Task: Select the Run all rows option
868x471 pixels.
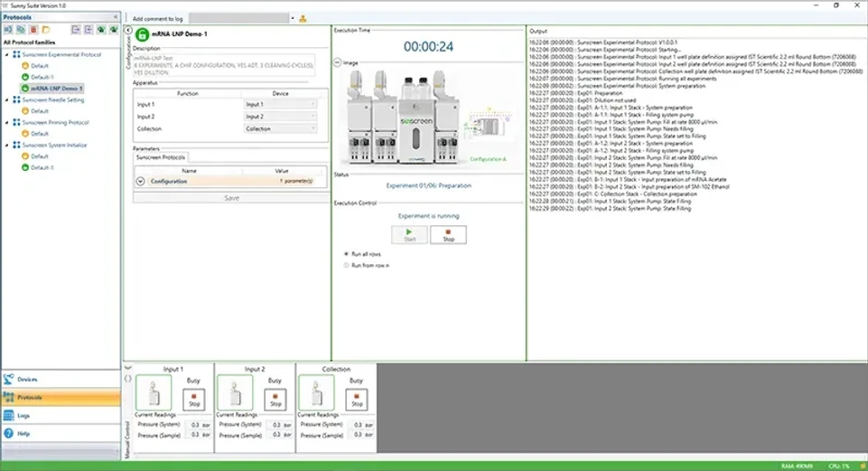Action: tap(346, 253)
